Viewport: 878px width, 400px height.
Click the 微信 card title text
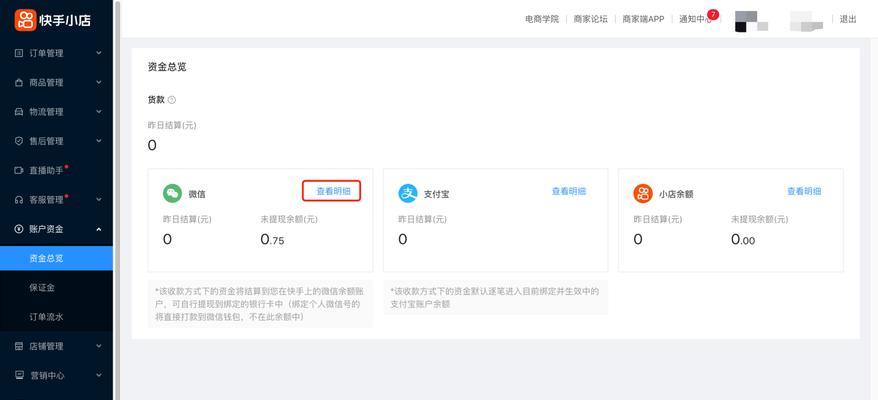pyautogui.click(x=197, y=194)
